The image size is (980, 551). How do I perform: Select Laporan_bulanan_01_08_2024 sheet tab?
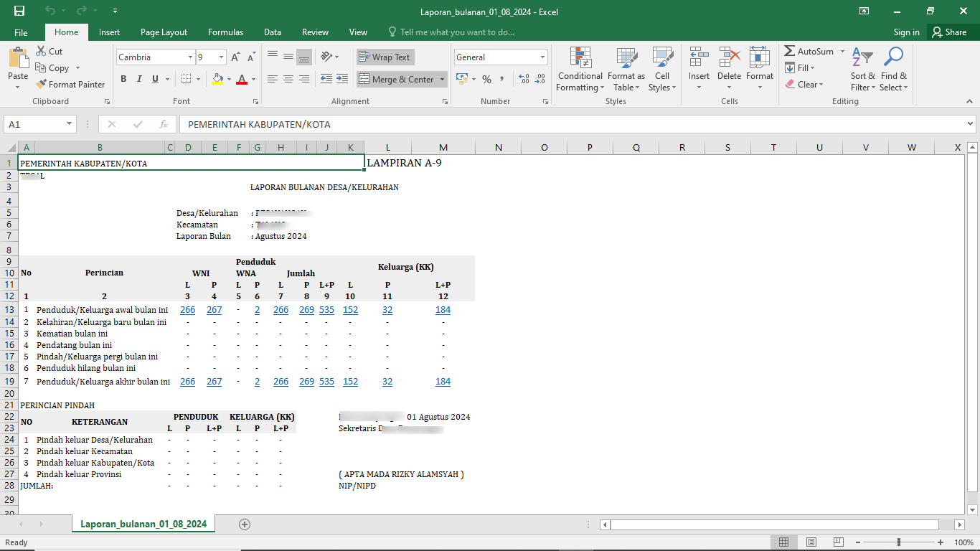143,524
